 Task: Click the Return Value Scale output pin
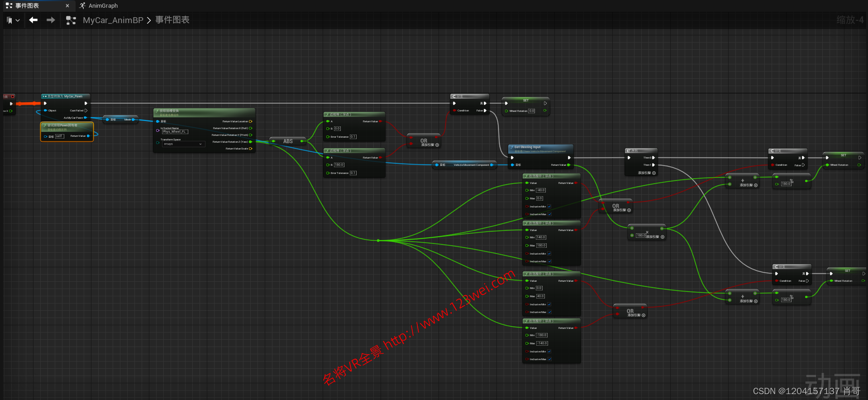point(250,149)
